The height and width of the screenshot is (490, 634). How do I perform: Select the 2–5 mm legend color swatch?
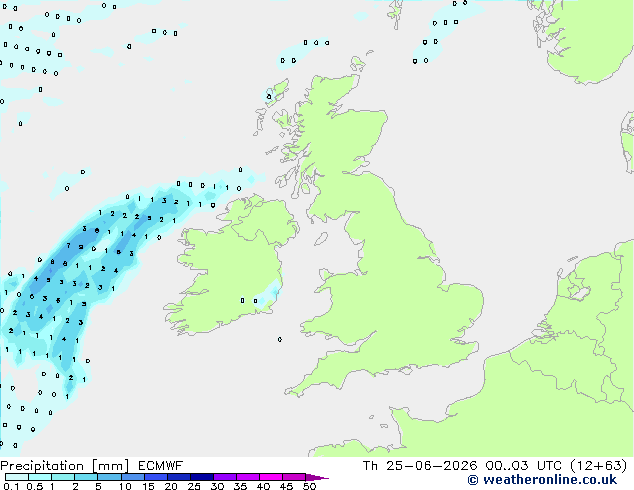[86, 477]
